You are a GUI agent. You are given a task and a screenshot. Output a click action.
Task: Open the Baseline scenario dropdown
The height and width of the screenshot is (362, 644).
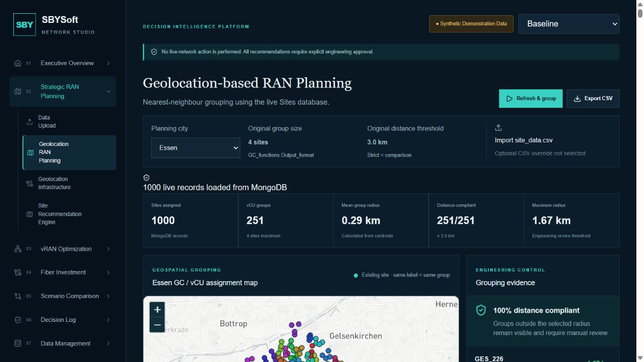click(569, 24)
